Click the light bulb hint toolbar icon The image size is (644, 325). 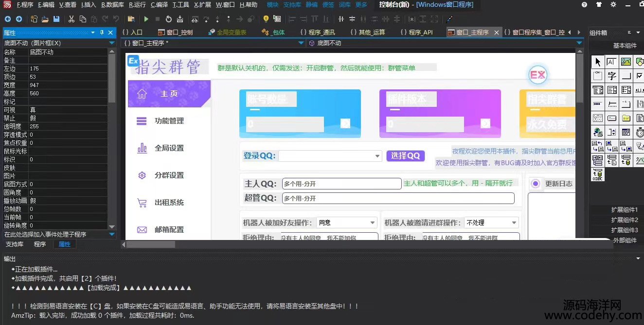point(266,19)
